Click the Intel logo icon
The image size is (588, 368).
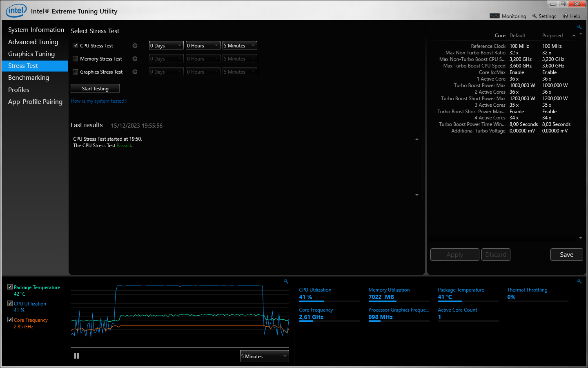[16, 11]
